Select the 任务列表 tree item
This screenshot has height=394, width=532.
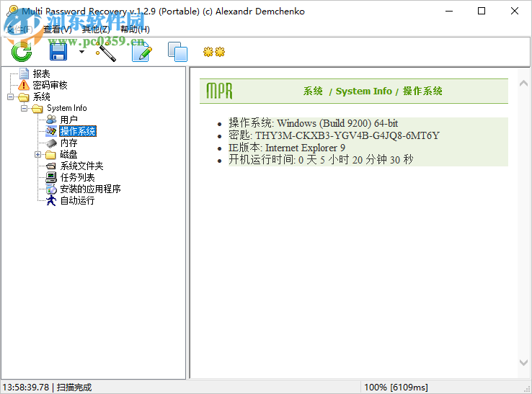click(77, 177)
